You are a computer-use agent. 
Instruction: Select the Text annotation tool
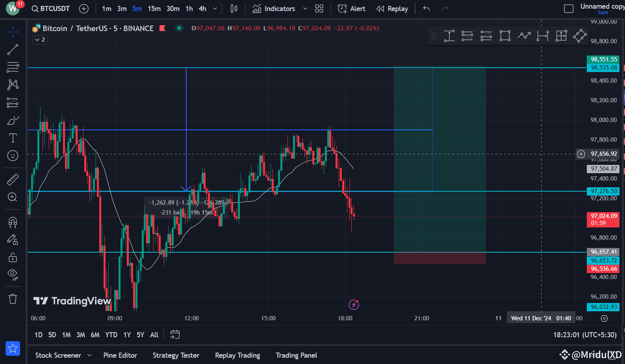(x=13, y=138)
